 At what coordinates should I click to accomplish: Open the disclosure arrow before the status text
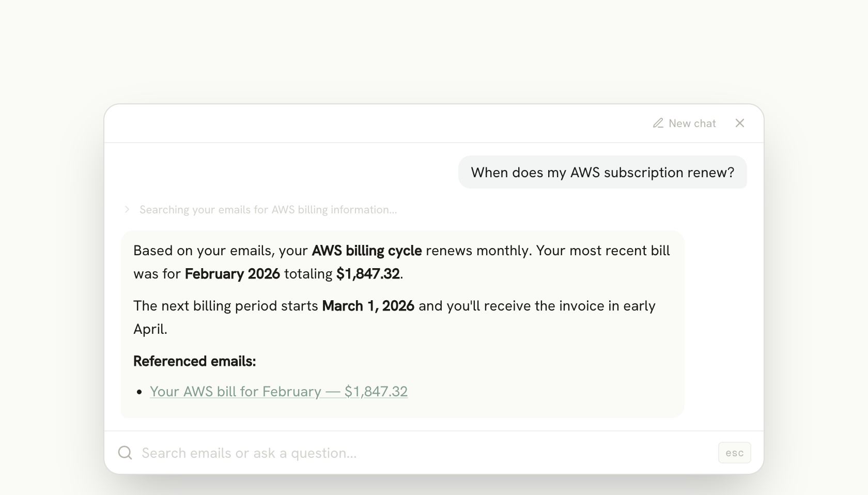pyautogui.click(x=127, y=209)
